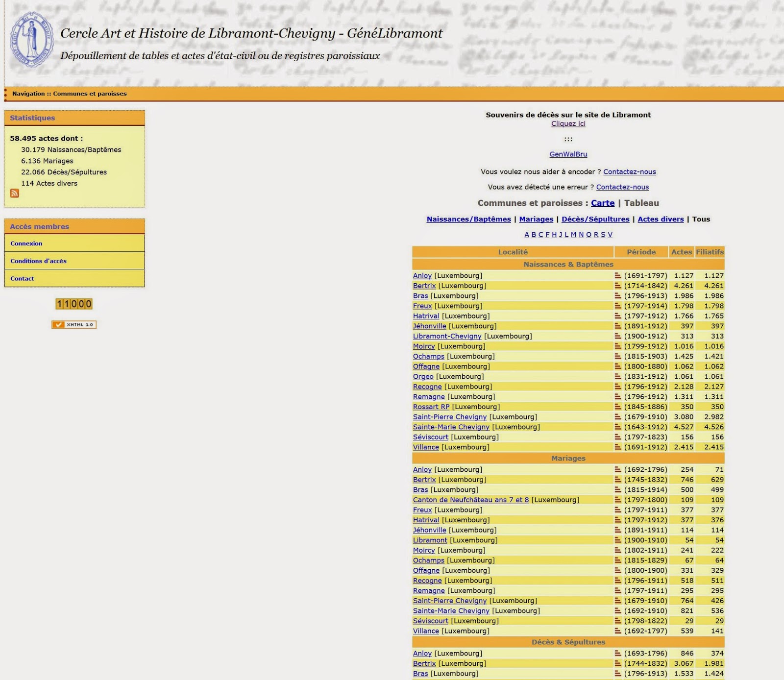The height and width of the screenshot is (680, 784).
Task: Click the RSS feed icon in Statistiques
Action: (x=15, y=194)
